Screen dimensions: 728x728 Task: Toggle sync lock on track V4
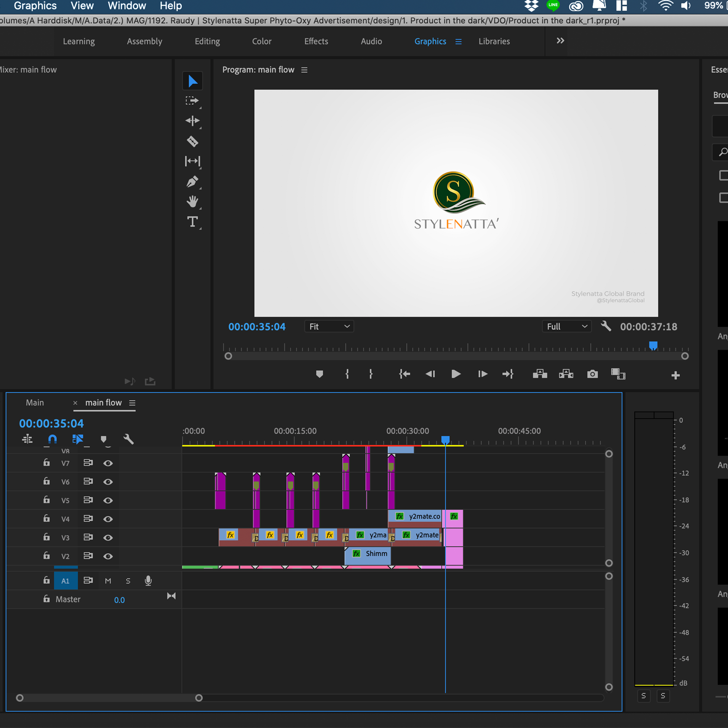88,519
